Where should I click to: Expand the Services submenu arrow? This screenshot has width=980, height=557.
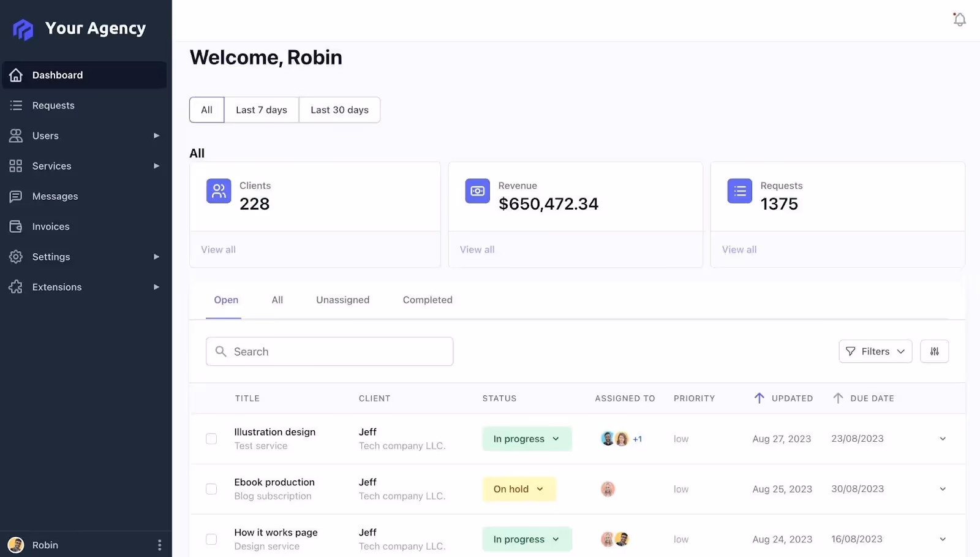point(156,166)
